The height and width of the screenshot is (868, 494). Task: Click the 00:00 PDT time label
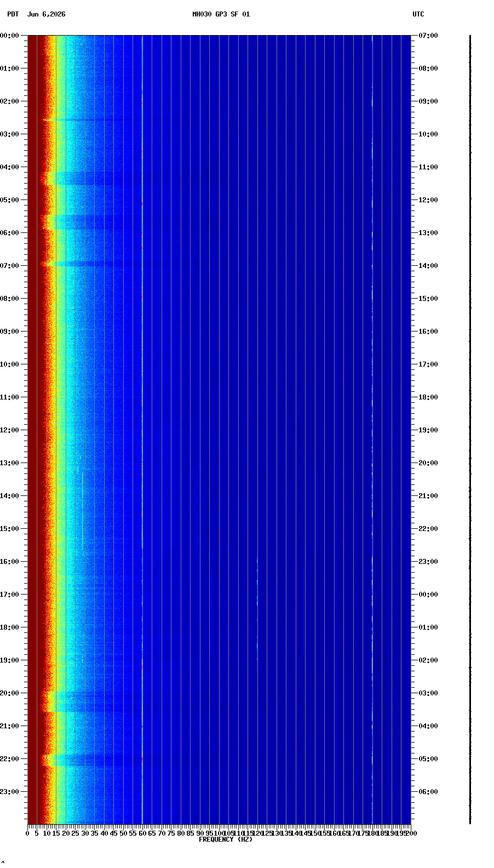pyautogui.click(x=9, y=36)
